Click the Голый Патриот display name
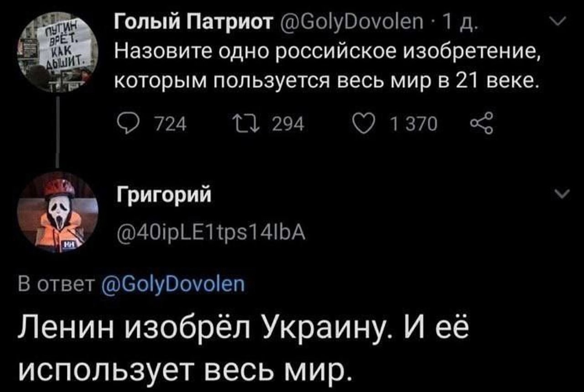This screenshot has width=584, height=392. tap(194, 22)
